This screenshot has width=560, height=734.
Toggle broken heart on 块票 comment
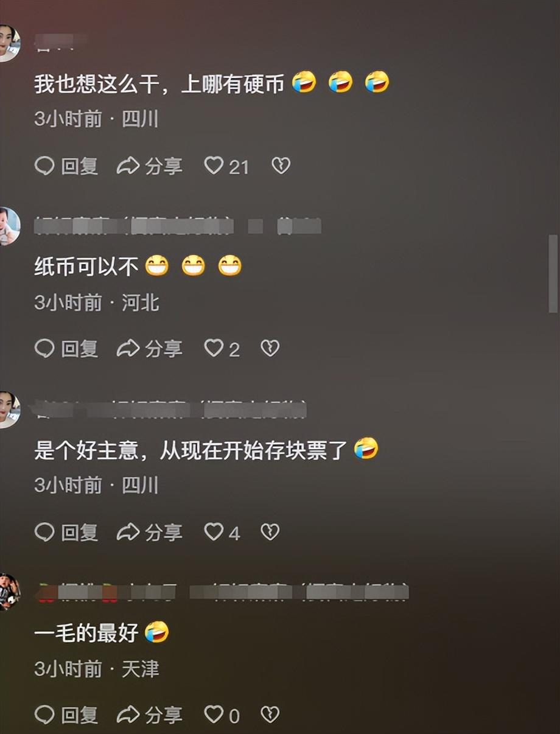[270, 532]
